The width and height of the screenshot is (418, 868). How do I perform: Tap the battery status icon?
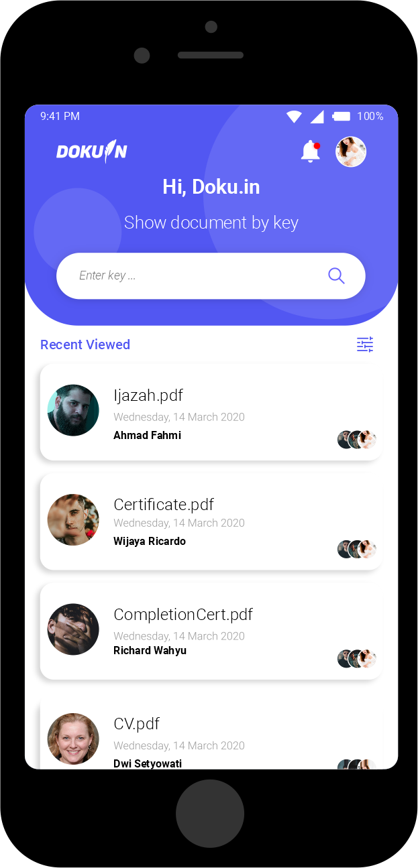(x=341, y=116)
